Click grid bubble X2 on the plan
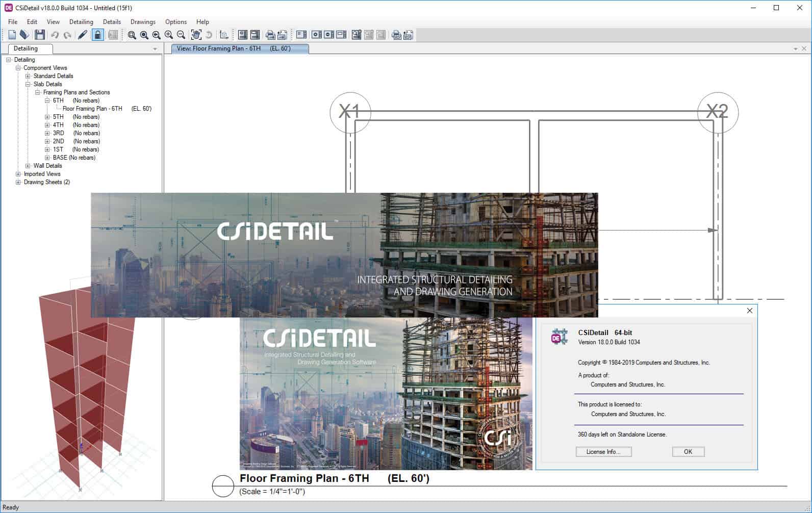812x513 pixels. pyautogui.click(x=718, y=113)
